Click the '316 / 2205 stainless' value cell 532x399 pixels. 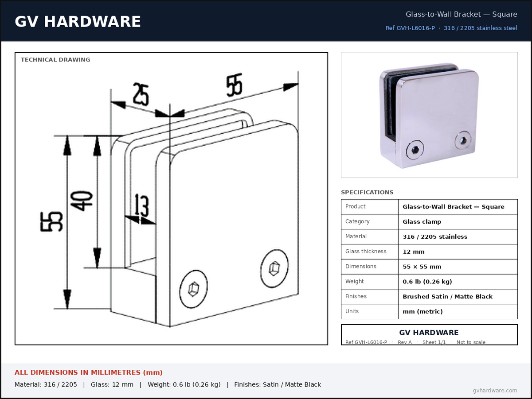458,236
